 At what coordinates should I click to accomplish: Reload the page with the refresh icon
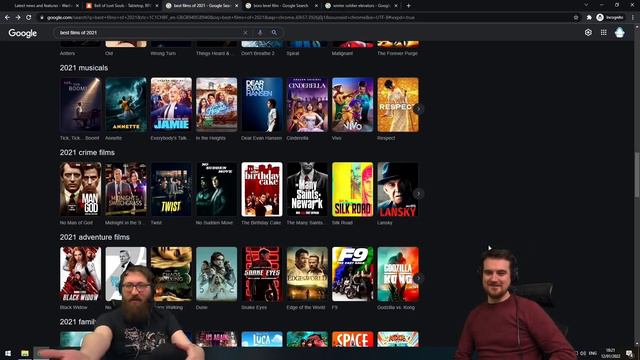(x=29, y=18)
